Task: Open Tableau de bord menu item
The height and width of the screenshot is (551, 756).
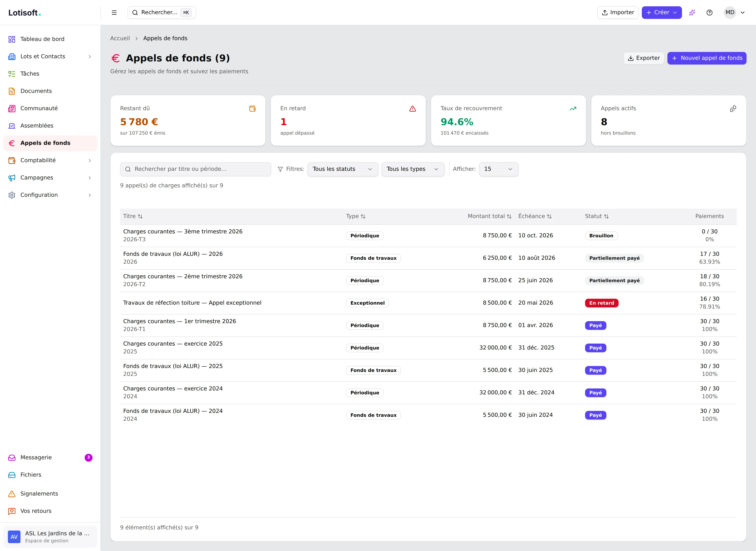Action: tap(50, 39)
